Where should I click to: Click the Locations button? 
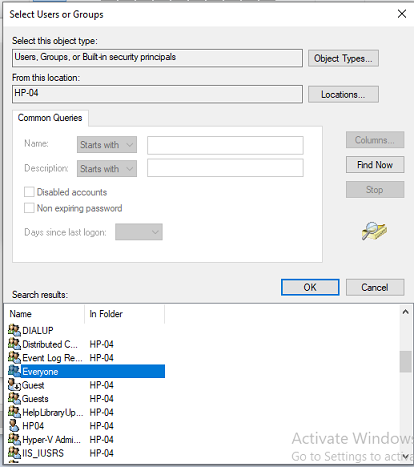click(x=343, y=95)
